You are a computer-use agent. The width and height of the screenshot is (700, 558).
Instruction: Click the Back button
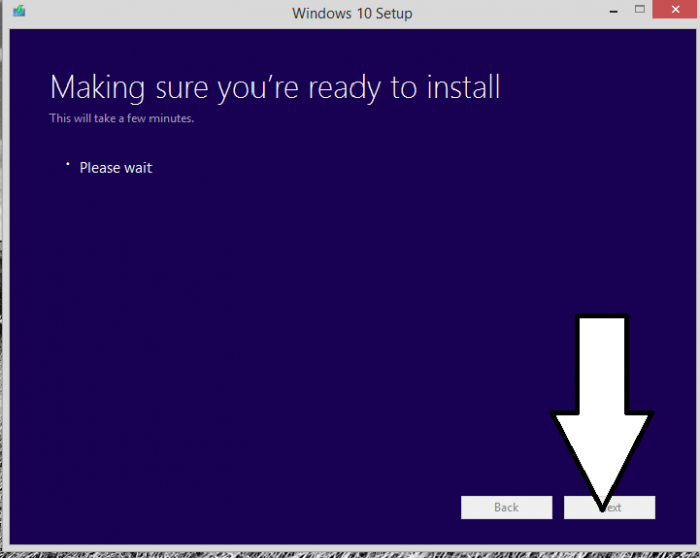point(506,507)
